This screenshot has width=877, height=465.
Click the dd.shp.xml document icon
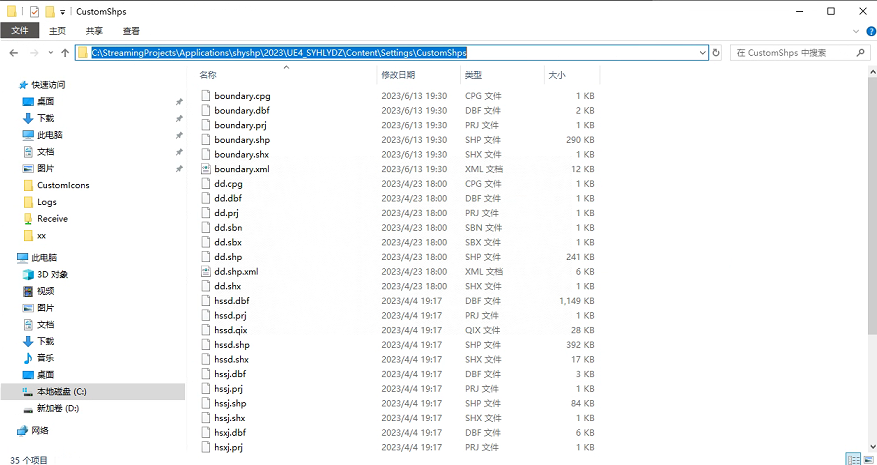tap(206, 271)
